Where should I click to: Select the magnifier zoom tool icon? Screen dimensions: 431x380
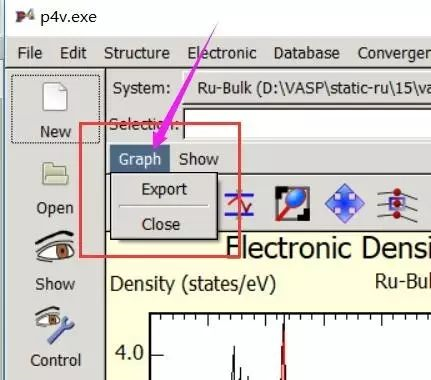point(292,203)
